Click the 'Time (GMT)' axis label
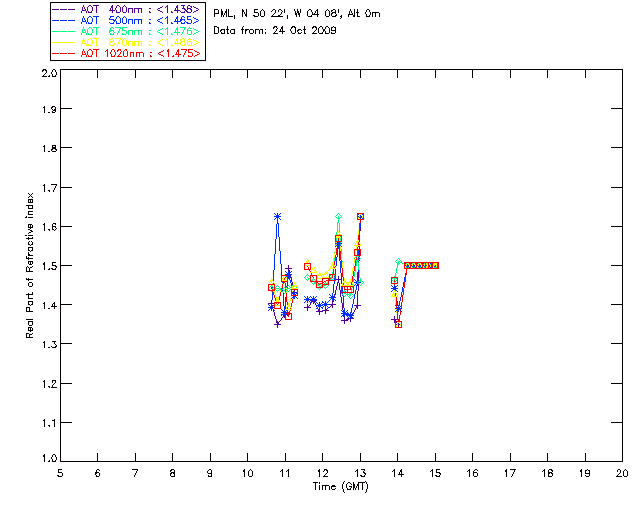 pos(340,487)
